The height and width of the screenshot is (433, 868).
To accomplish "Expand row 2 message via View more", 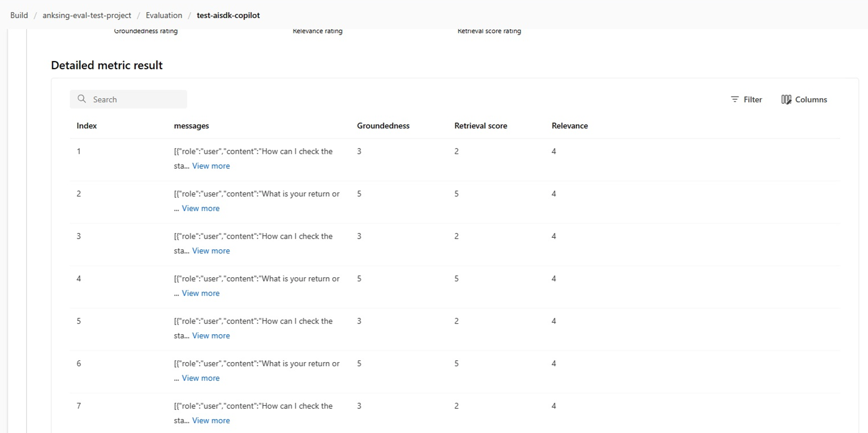I will click(201, 209).
